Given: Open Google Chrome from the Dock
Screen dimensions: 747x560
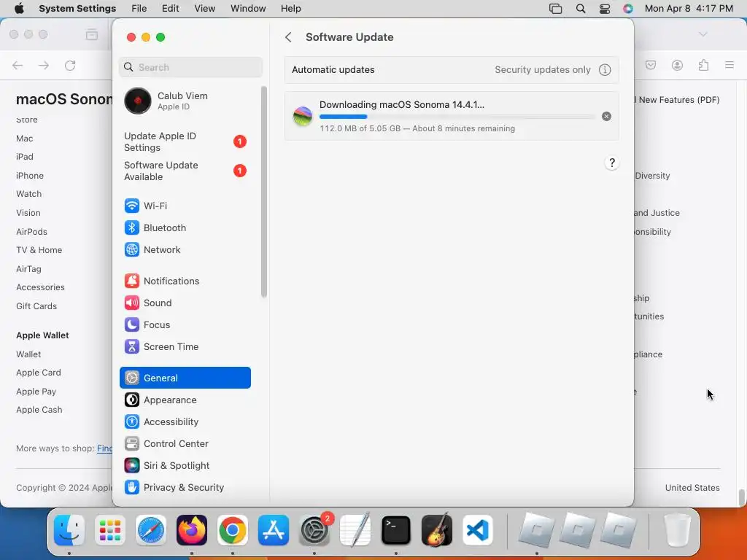Looking at the screenshot, I should 233,530.
